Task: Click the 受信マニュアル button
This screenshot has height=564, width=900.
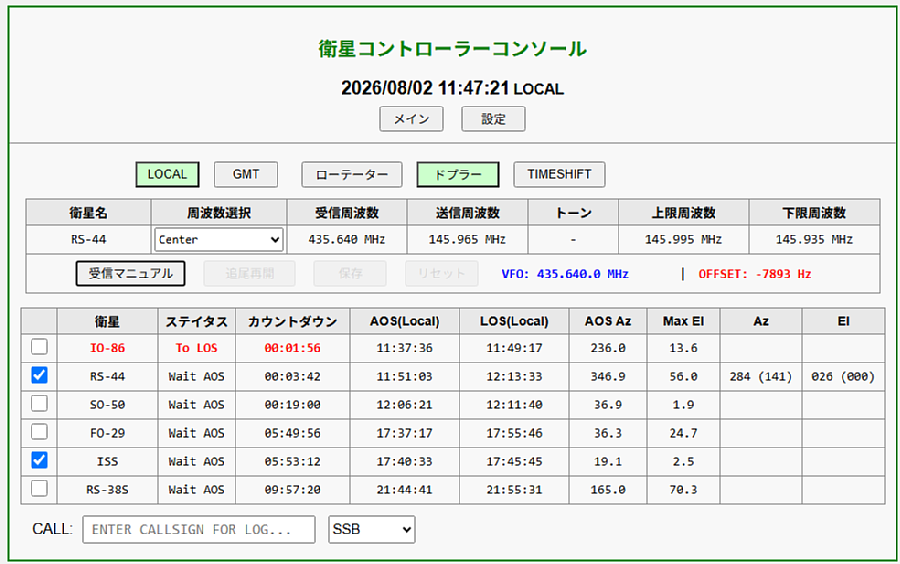Action: [130, 274]
